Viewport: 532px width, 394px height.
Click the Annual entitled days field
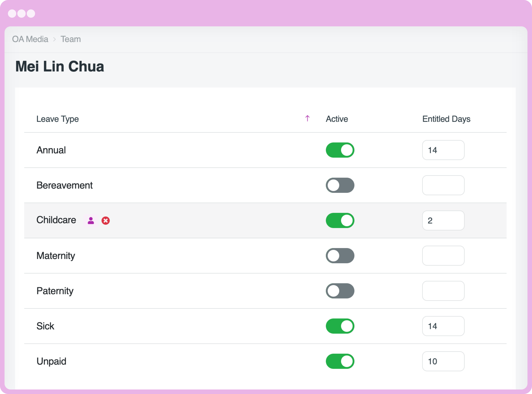443,150
